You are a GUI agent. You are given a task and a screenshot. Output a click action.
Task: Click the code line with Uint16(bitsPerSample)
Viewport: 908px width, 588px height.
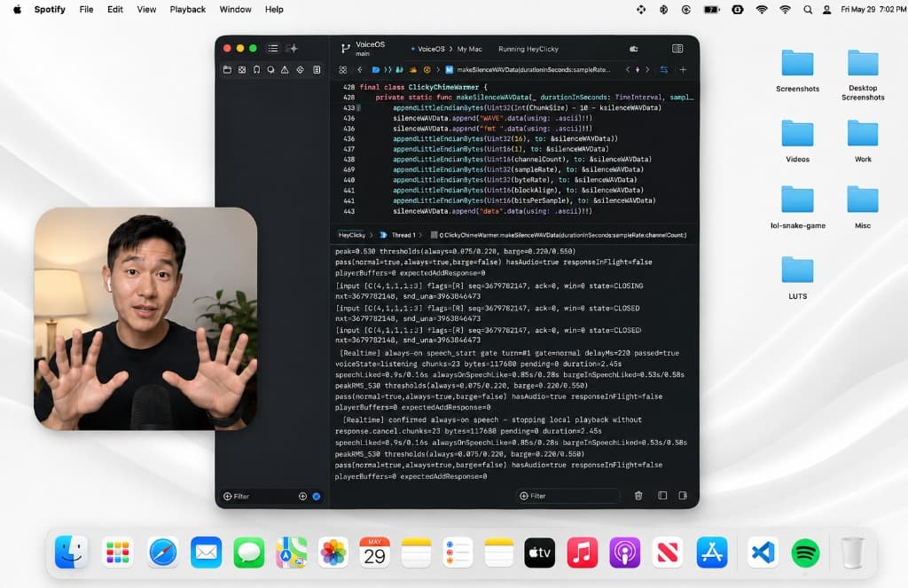coord(524,200)
